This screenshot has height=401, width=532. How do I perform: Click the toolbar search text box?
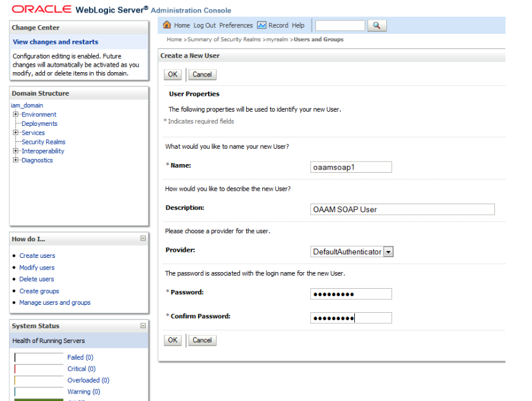click(x=340, y=25)
